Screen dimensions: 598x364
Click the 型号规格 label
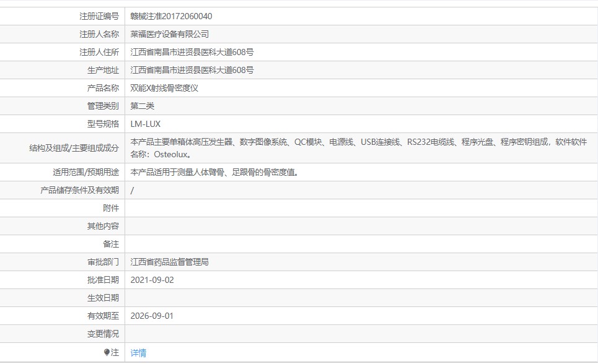pyautogui.click(x=103, y=123)
